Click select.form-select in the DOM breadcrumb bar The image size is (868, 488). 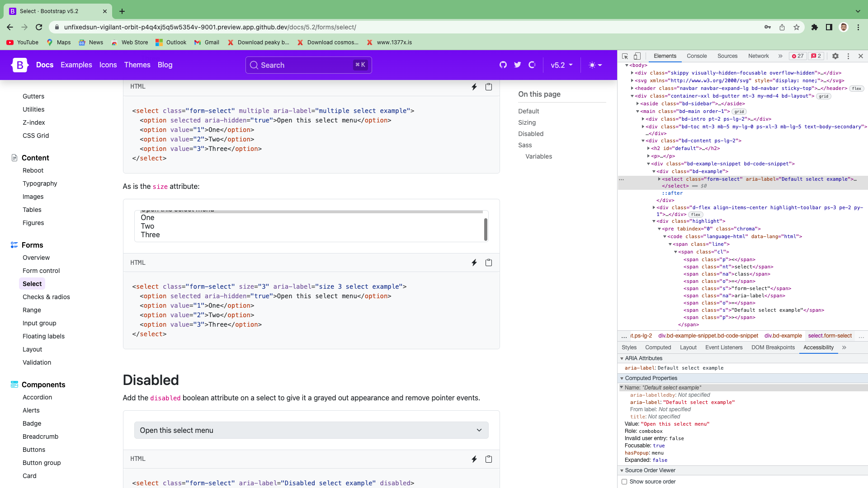click(830, 336)
